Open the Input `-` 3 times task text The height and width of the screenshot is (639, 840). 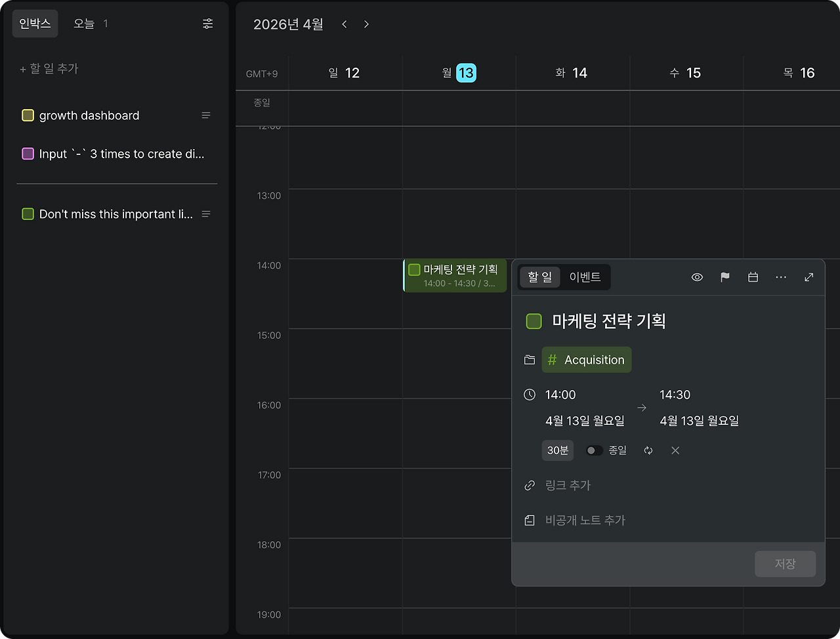click(x=122, y=154)
